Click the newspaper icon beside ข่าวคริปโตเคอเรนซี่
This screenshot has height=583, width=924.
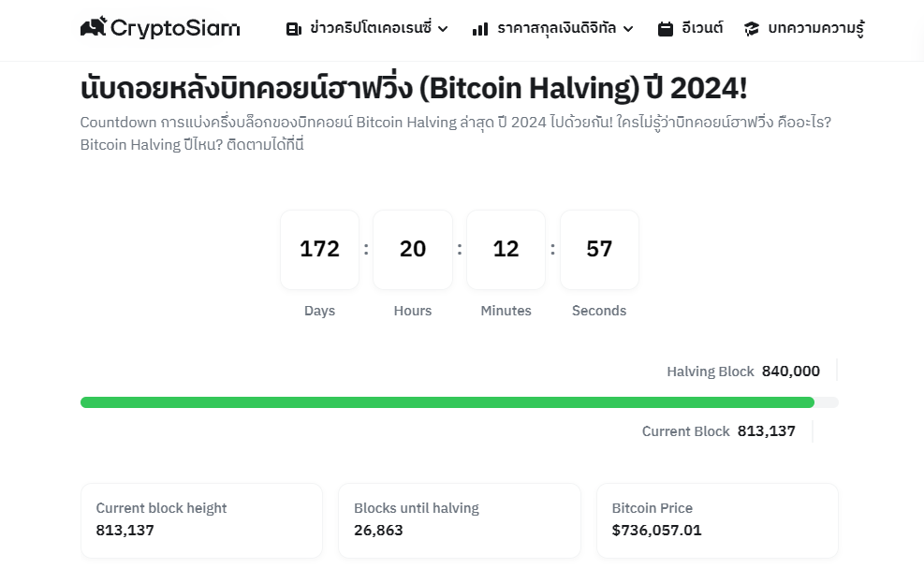(293, 29)
